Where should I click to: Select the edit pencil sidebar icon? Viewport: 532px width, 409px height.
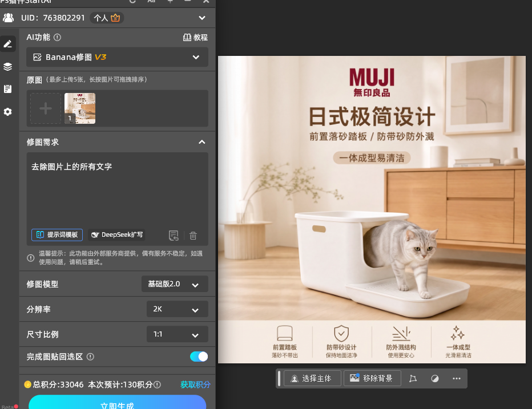coord(8,44)
